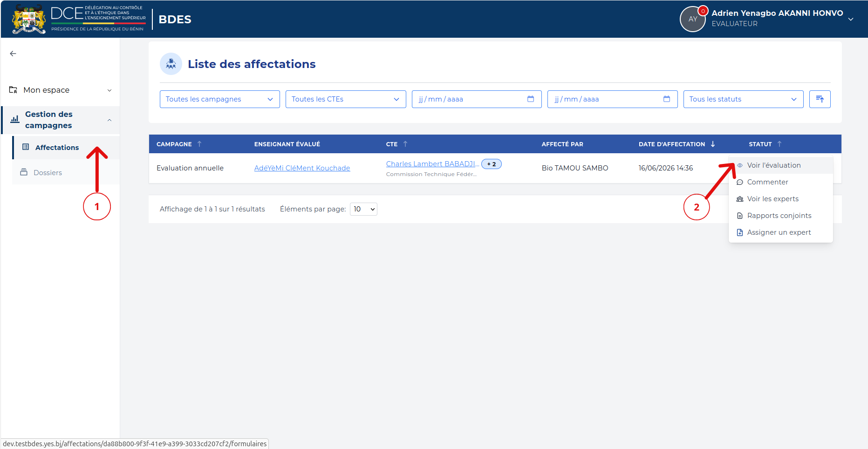Open the first date calendar picker icon
This screenshot has width=868, height=449.
point(531,99)
